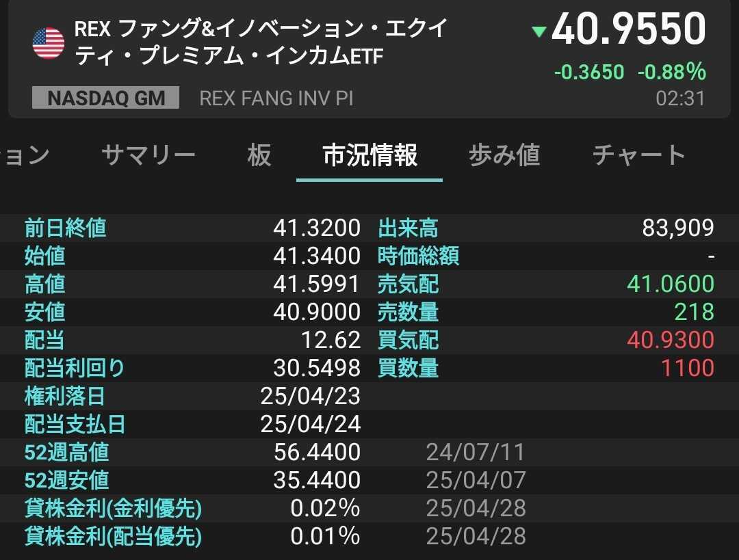The image size is (739, 560).
Task: Click the 前日終値 label
Action: pos(66,228)
